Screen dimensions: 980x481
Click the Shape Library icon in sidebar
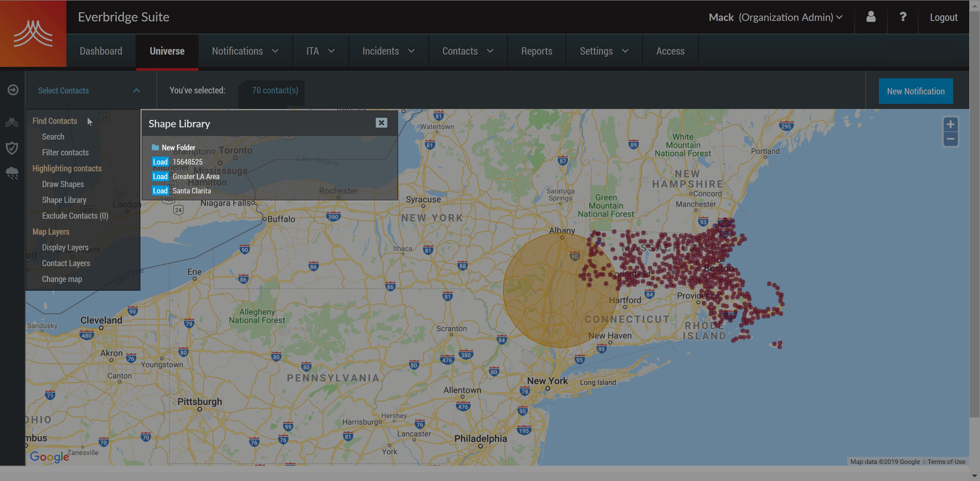tap(63, 200)
